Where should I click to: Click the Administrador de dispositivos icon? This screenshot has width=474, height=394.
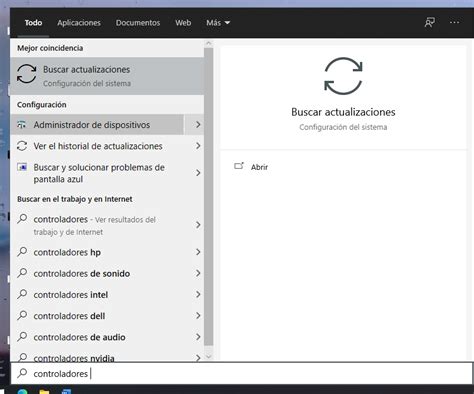[x=22, y=125]
